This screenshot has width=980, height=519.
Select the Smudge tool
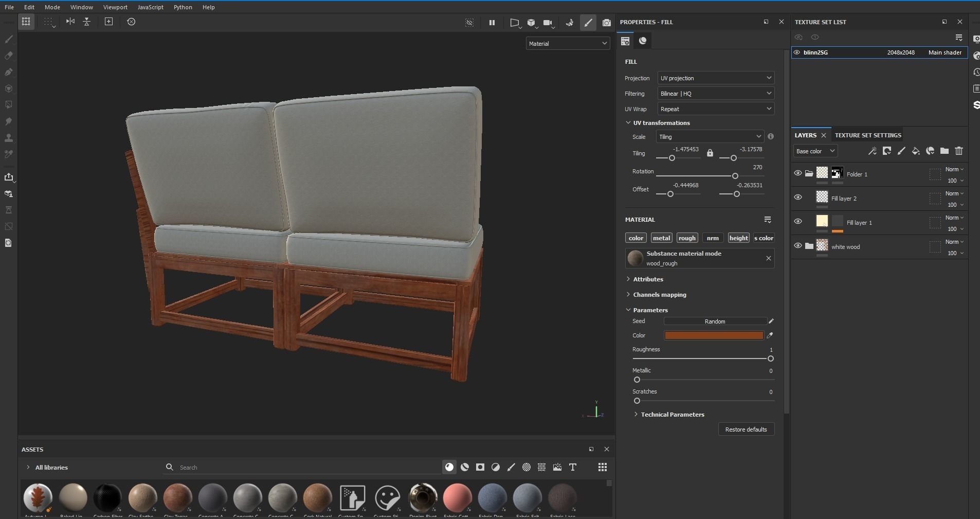(9, 121)
